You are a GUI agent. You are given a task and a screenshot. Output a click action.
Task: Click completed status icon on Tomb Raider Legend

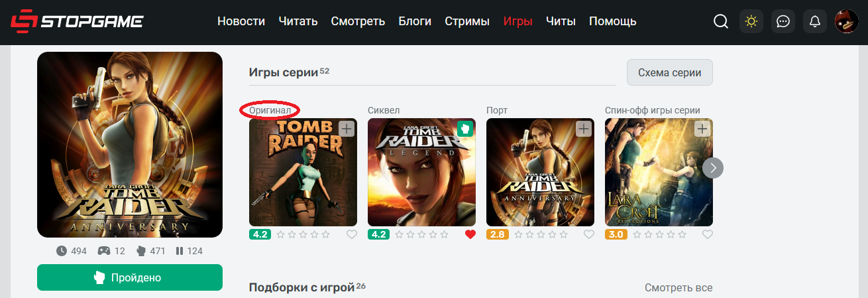click(x=465, y=129)
